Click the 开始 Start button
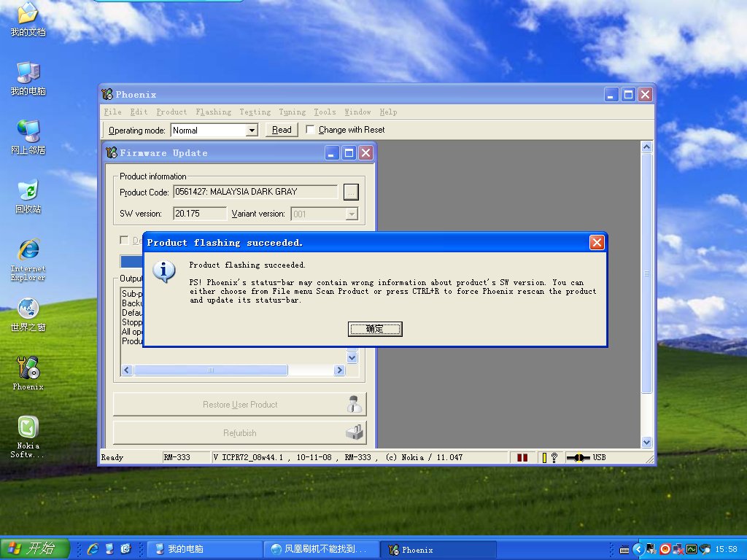This screenshot has width=747, height=560. click(35, 549)
